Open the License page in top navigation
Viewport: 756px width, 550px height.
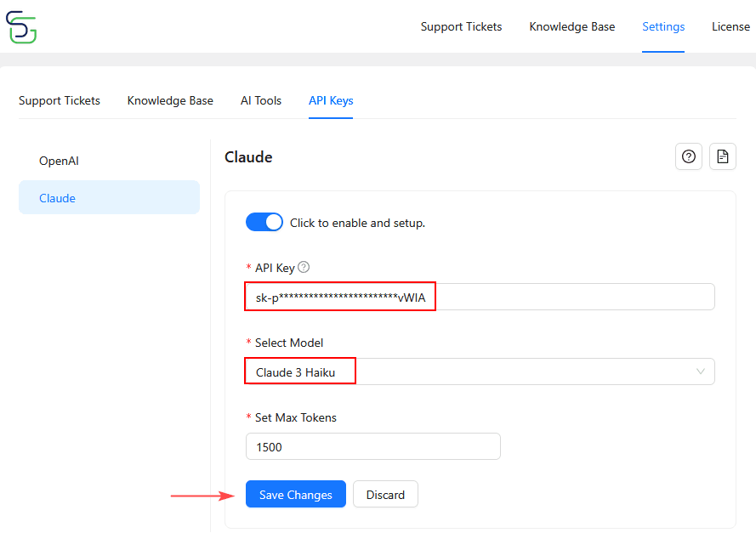coord(730,27)
